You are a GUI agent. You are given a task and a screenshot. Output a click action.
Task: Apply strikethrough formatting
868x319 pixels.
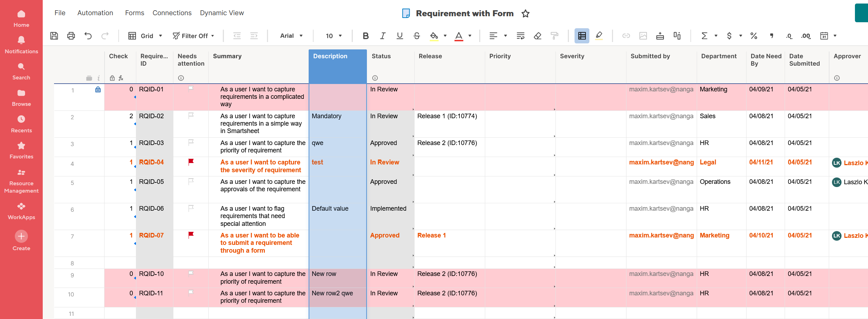point(417,36)
